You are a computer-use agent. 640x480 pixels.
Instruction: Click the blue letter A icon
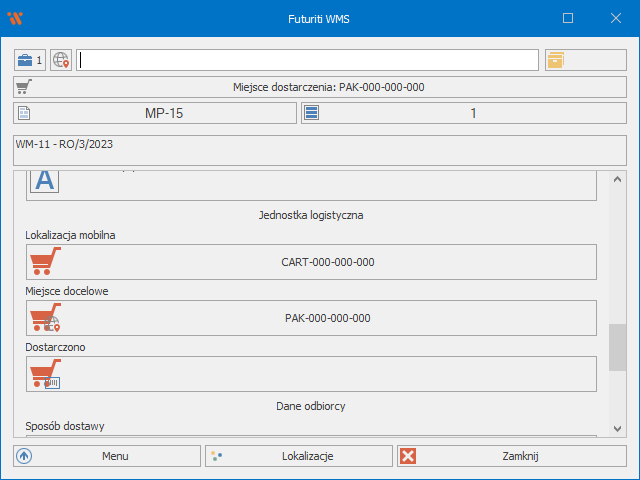pyautogui.click(x=44, y=181)
